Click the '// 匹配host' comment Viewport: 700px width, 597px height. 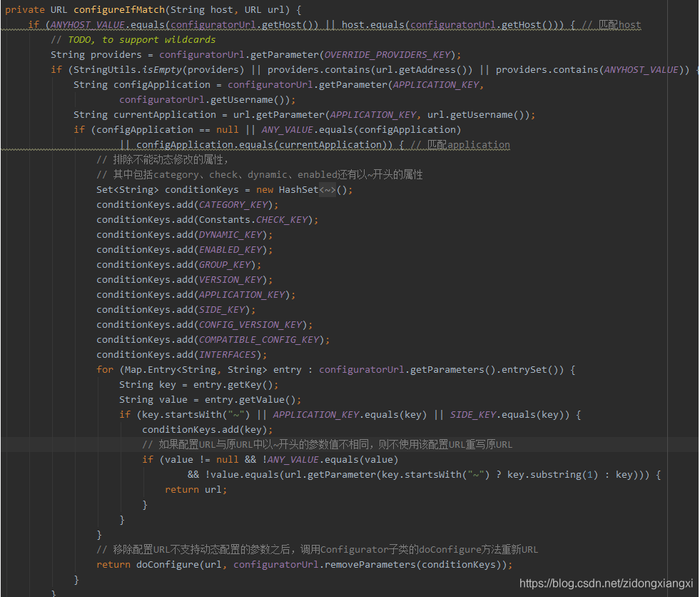612,25
